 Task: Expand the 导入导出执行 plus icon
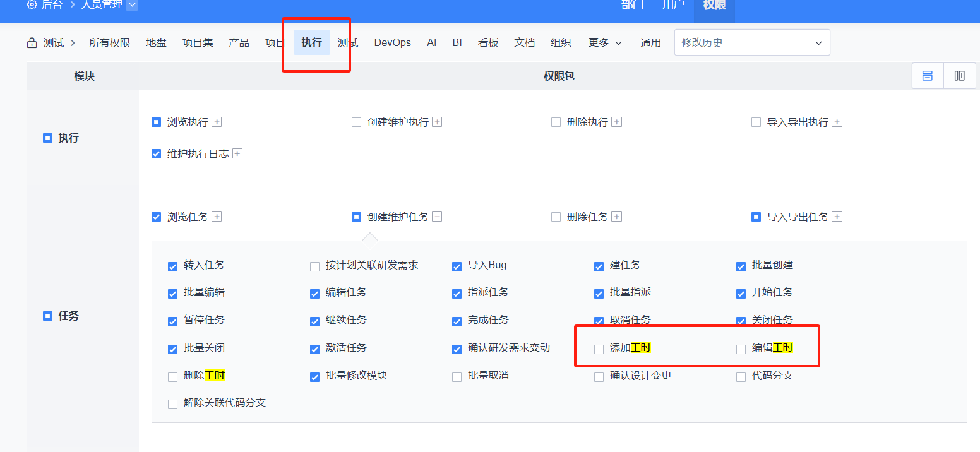(837, 122)
